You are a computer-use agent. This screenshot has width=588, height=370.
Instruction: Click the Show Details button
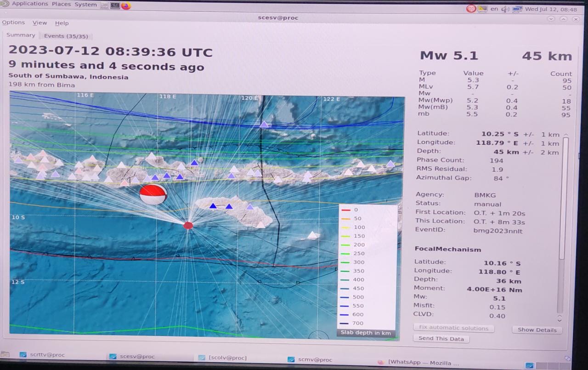pos(537,330)
